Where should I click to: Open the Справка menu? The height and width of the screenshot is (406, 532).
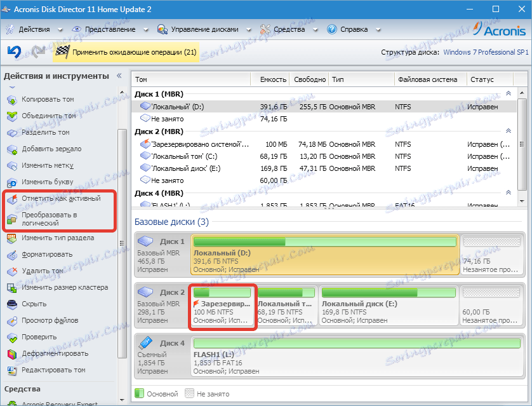pos(354,29)
